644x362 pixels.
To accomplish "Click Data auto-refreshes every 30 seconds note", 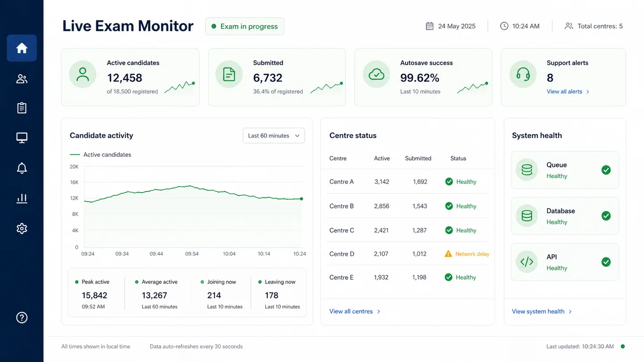I will (x=196, y=346).
